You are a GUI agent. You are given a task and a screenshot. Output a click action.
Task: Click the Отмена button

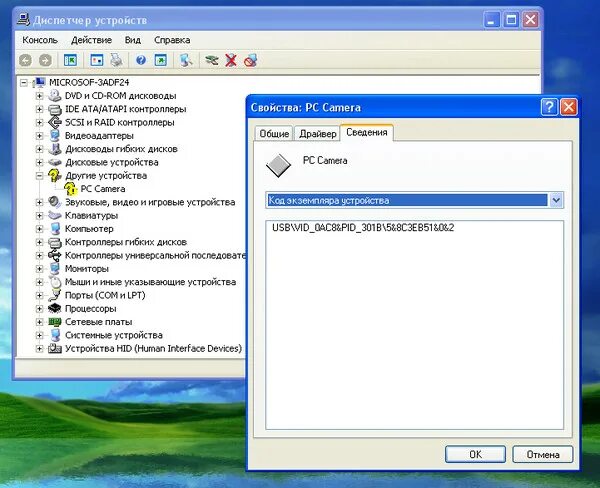point(543,454)
